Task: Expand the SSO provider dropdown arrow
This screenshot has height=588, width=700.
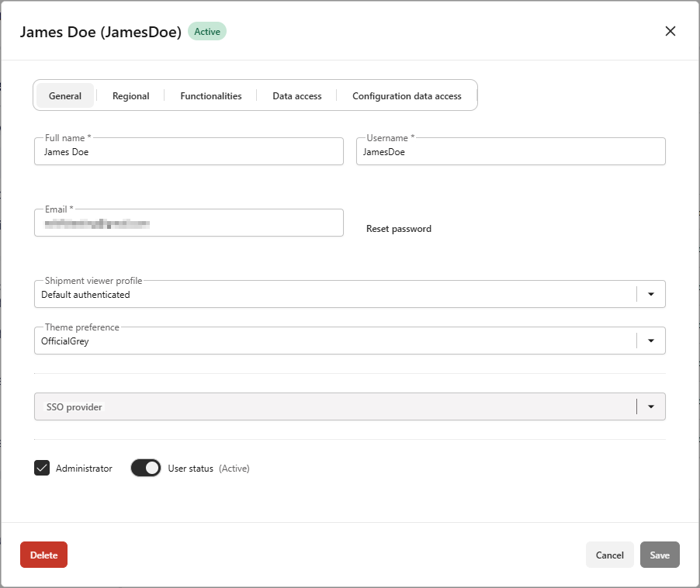Action: tap(651, 406)
